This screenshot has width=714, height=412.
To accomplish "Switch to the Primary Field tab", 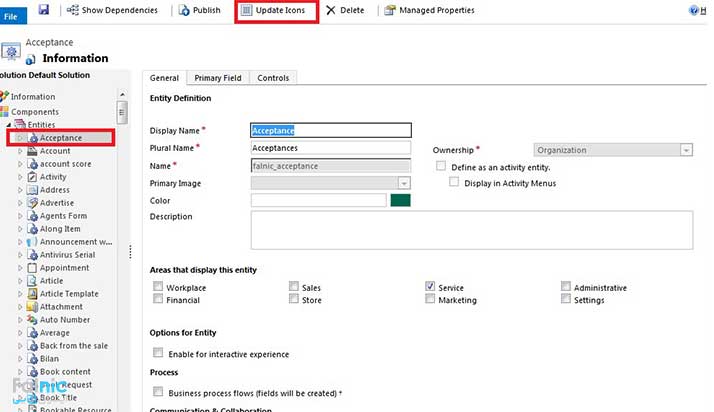I will 218,78.
